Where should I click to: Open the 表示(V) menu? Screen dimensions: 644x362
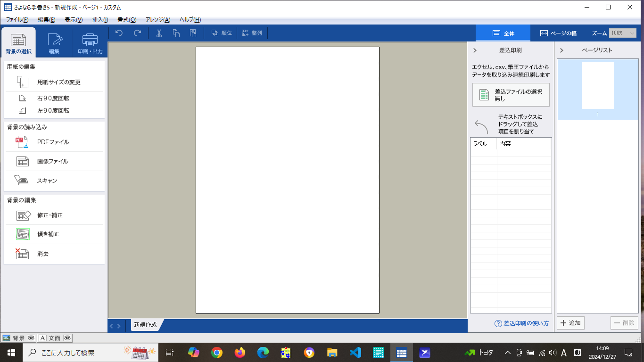point(74,20)
